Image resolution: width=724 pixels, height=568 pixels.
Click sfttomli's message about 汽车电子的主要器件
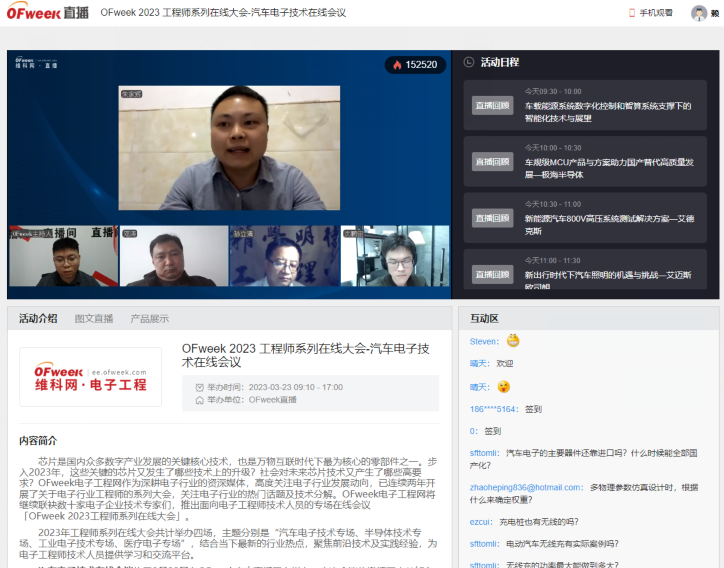click(584, 459)
